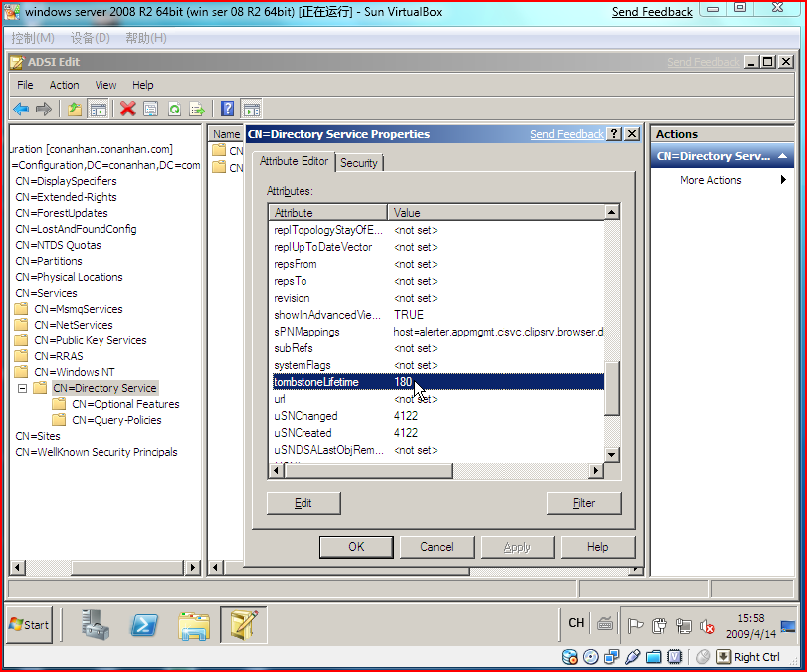This screenshot has width=807, height=672.
Task: Toggle the Show/Hide Action Pane icon
Action: tap(251, 110)
